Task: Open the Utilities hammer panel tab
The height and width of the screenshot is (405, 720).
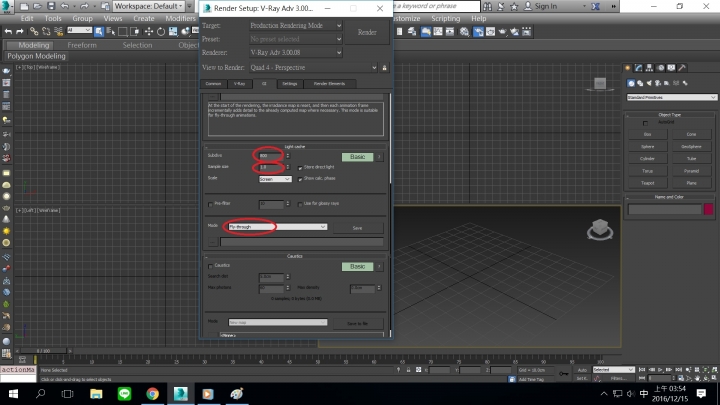Action: click(682, 68)
